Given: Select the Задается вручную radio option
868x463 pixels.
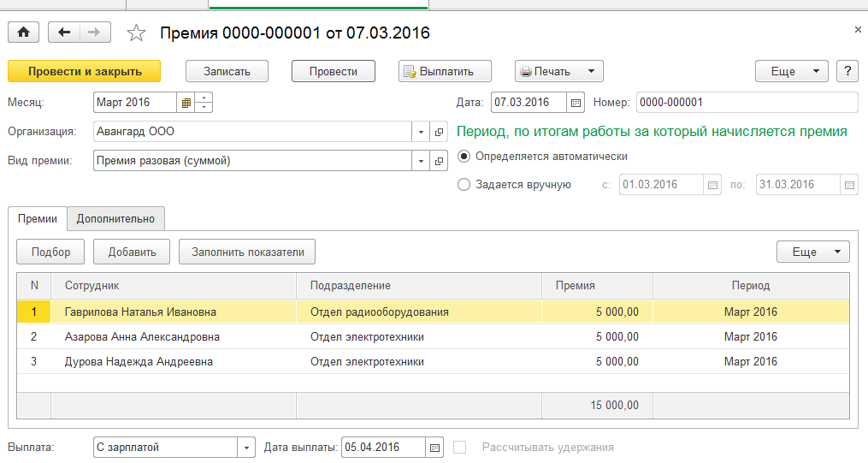Looking at the screenshot, I should (x=464, y=184).
